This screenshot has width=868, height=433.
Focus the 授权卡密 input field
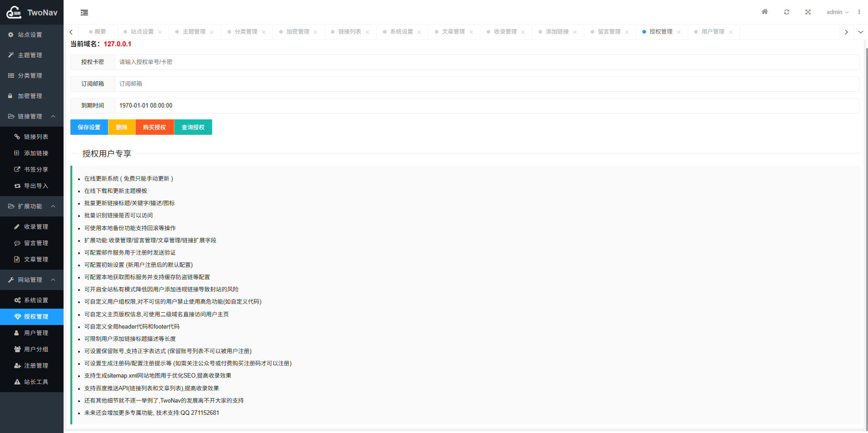486,62
